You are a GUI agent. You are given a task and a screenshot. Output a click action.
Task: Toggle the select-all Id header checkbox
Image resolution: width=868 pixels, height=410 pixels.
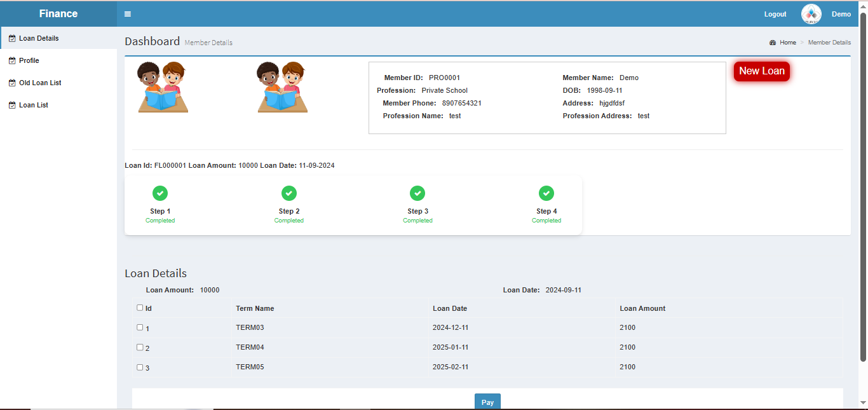click(x=140, y=308)
